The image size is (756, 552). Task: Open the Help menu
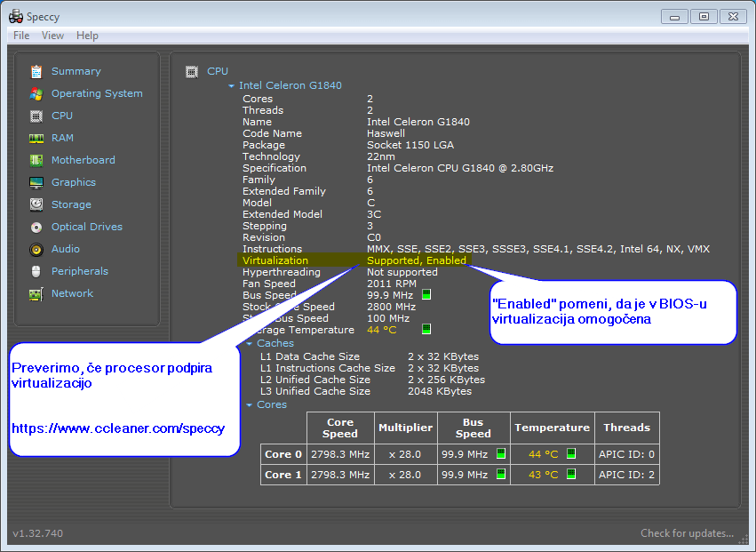pos(87,36)
